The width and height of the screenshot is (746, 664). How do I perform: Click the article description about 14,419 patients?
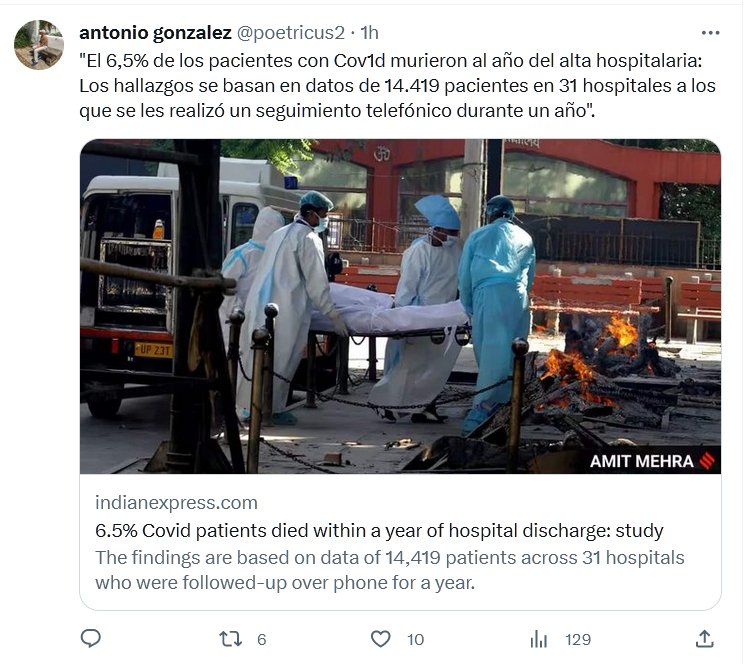coord(389,570)
